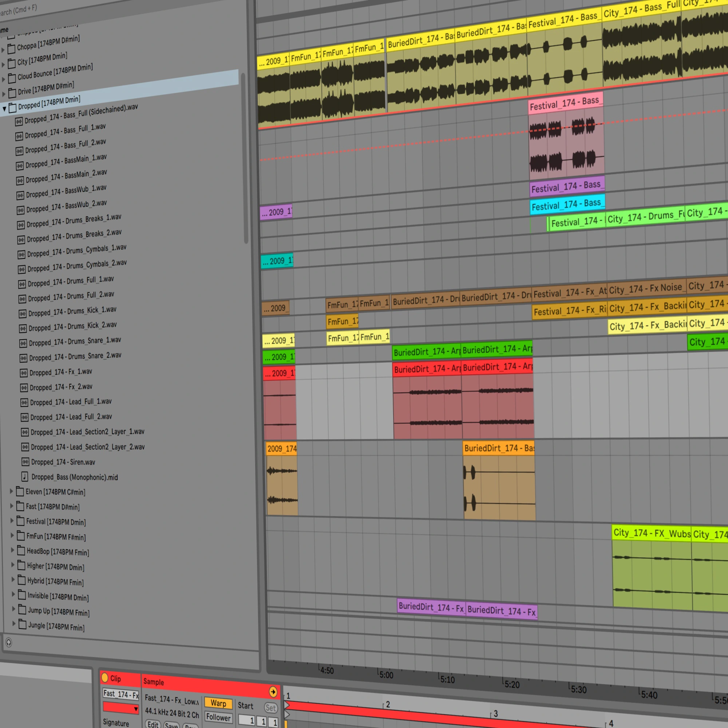Click the Set button next to Start

click(270, 708)
